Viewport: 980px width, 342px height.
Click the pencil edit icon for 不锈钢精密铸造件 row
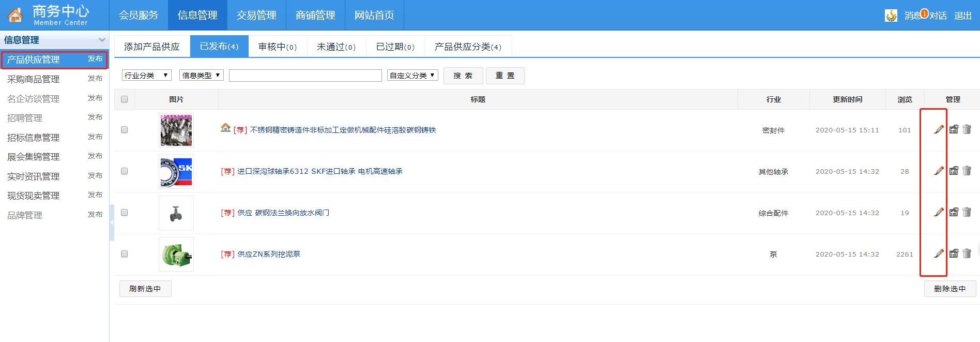click(939, 129)
